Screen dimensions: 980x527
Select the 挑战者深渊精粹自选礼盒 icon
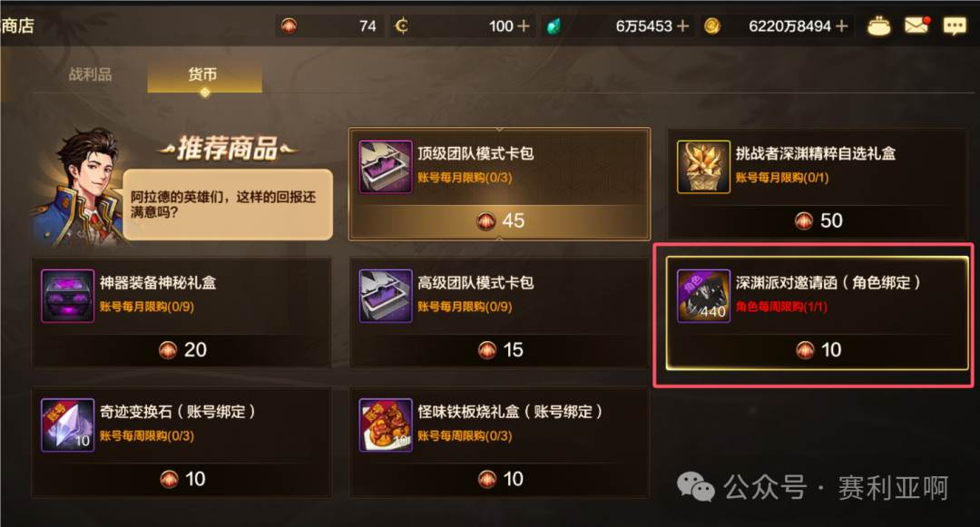point(704,167)
